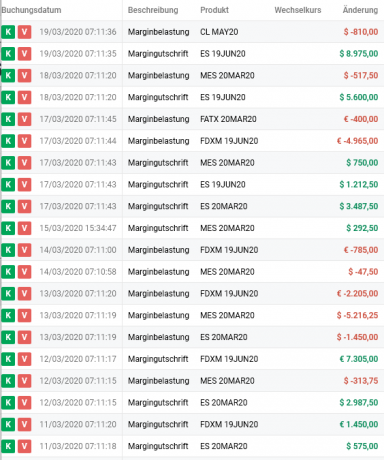Click the product cell FATX 20MAR20
The height and width of the screenshot is (460, 384).
click(228, 119)
